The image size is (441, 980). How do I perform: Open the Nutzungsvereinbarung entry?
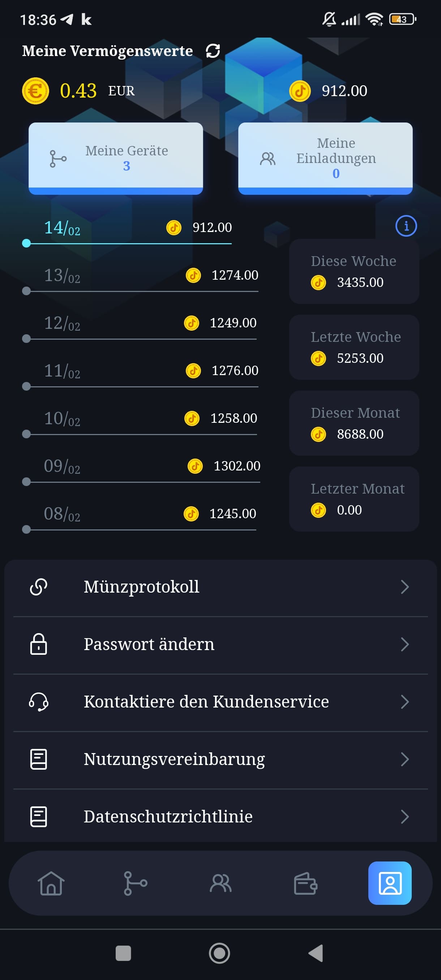(174, 759)
